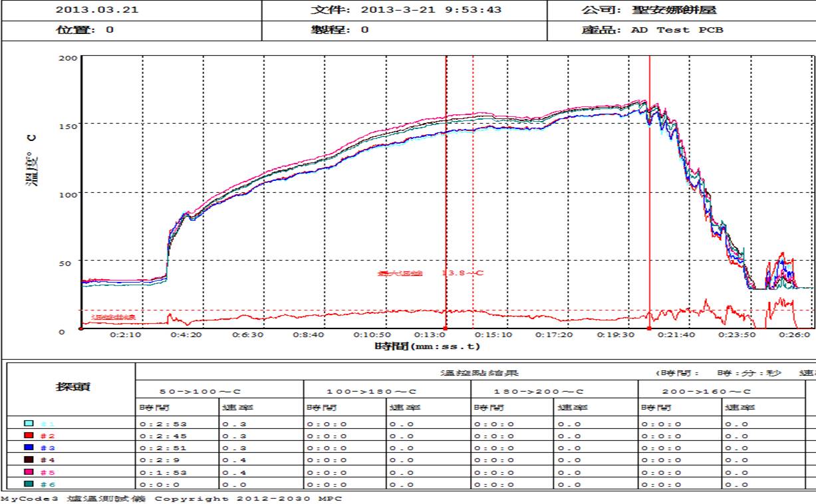Click the 2013.03.21 date cell
This screenshot has width=816, height=504.
(97, 10)
